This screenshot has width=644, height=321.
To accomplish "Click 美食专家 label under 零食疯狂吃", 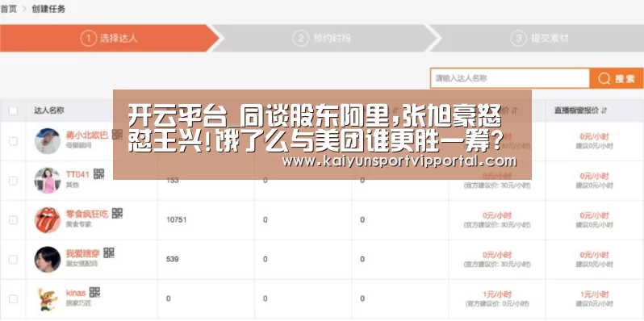I will coord(78,225).
